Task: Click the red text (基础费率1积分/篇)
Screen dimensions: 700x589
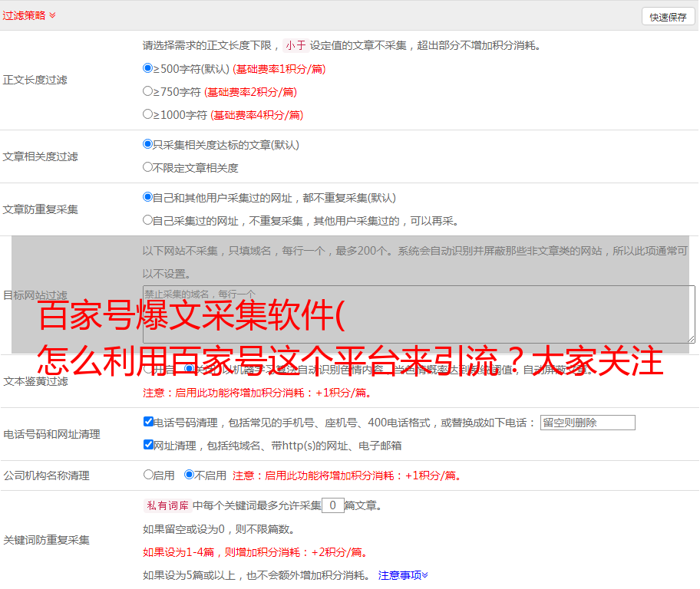Action: click(279, 69)
